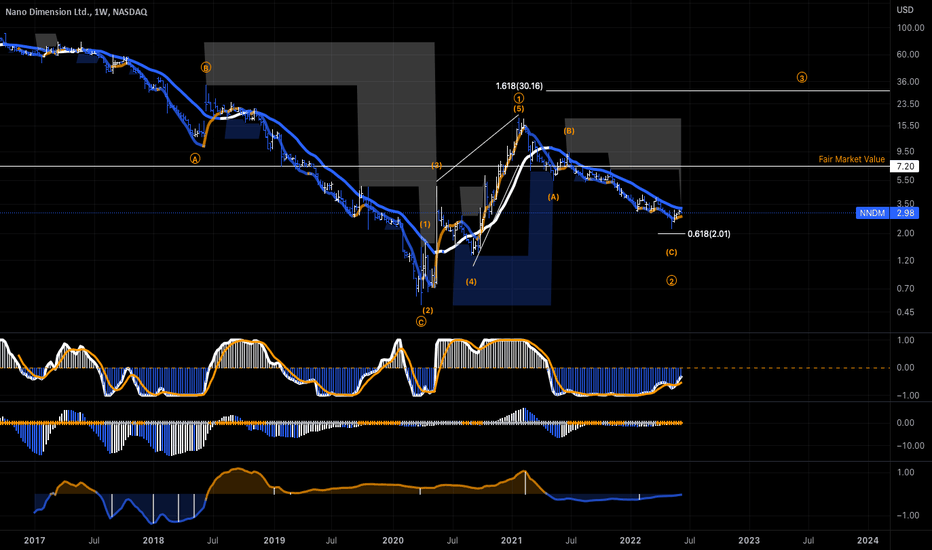932x550 pixels.
Task: Click the 7.20 highlighted price label
Action: (905, 166)
